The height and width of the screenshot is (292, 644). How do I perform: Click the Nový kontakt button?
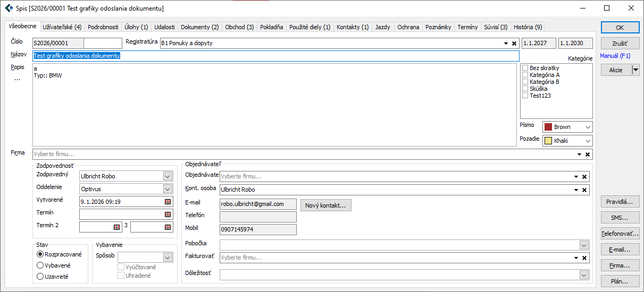click(325, 205)
